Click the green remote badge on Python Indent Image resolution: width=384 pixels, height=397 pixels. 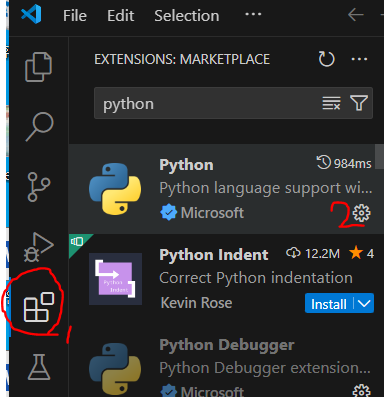(x=77, y=243)
